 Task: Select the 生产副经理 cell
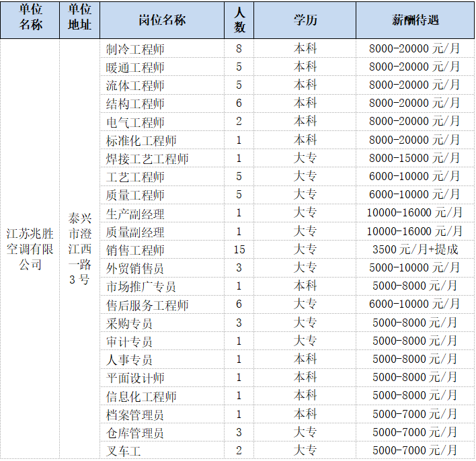(x=162, y=213)
